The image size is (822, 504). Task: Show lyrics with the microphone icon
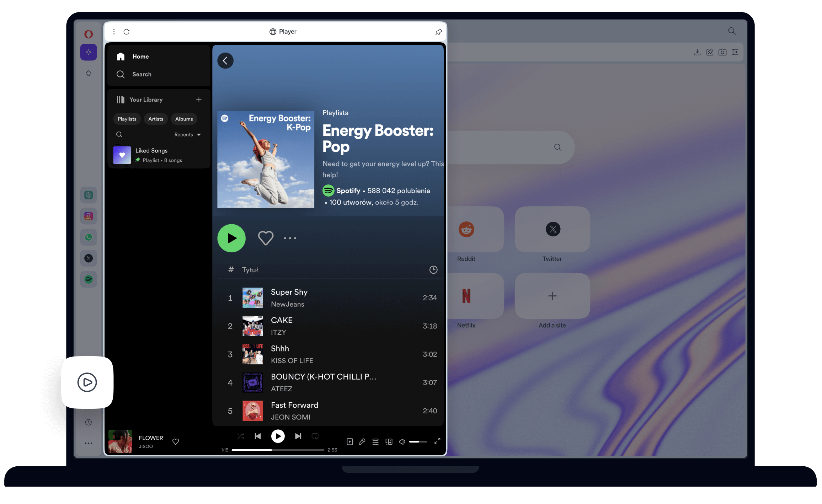click(x=362, y=441)
